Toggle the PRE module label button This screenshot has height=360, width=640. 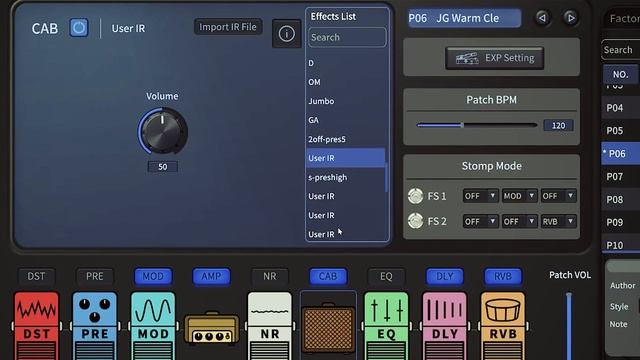tap(95, 276)
